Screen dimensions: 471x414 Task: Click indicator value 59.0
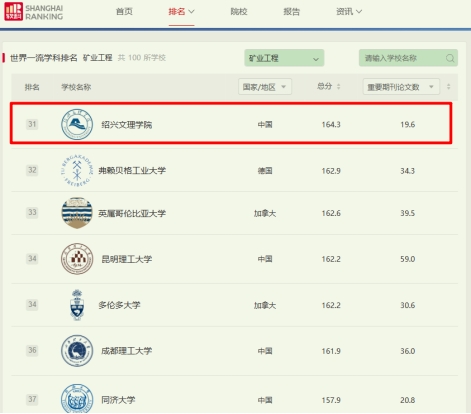(408, 259)
